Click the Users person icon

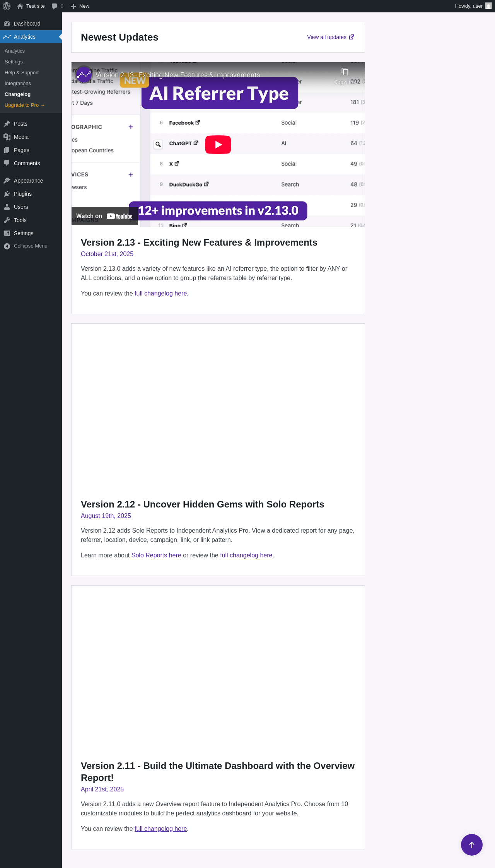click(7, 207)
